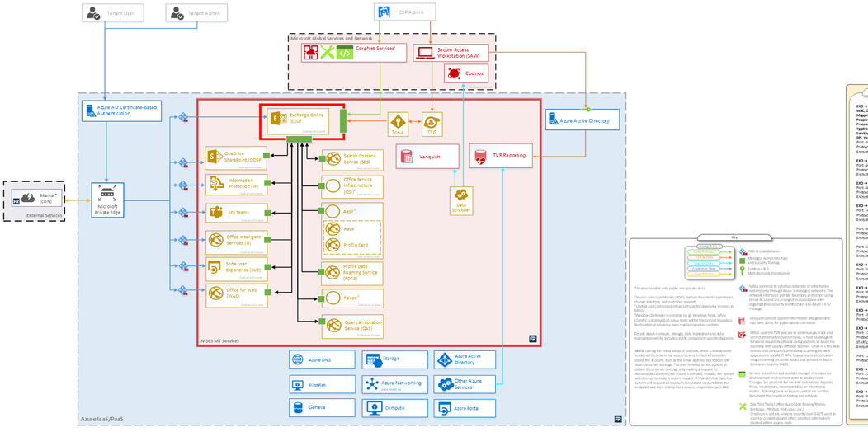This screenshot has height=432, width=868.
Task: Click the "Azure IaaS/PaaS" label
Action: (101, 420)
